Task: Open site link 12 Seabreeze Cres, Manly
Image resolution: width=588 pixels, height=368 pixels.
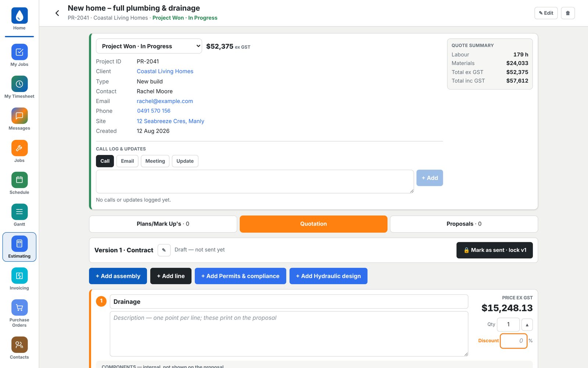Action: tap(171, 121)
